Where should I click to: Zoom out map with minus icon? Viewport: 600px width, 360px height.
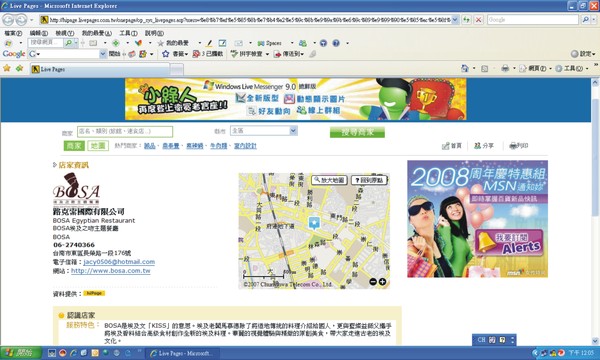(373, 282)
